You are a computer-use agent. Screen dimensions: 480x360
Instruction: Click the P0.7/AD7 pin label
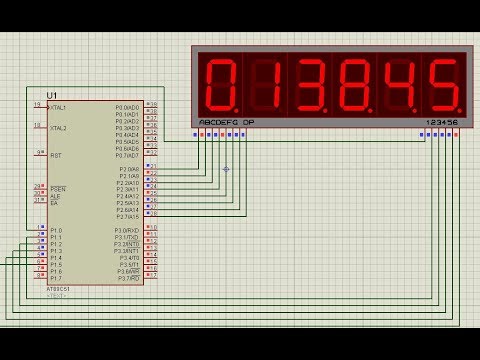[127, 155]
